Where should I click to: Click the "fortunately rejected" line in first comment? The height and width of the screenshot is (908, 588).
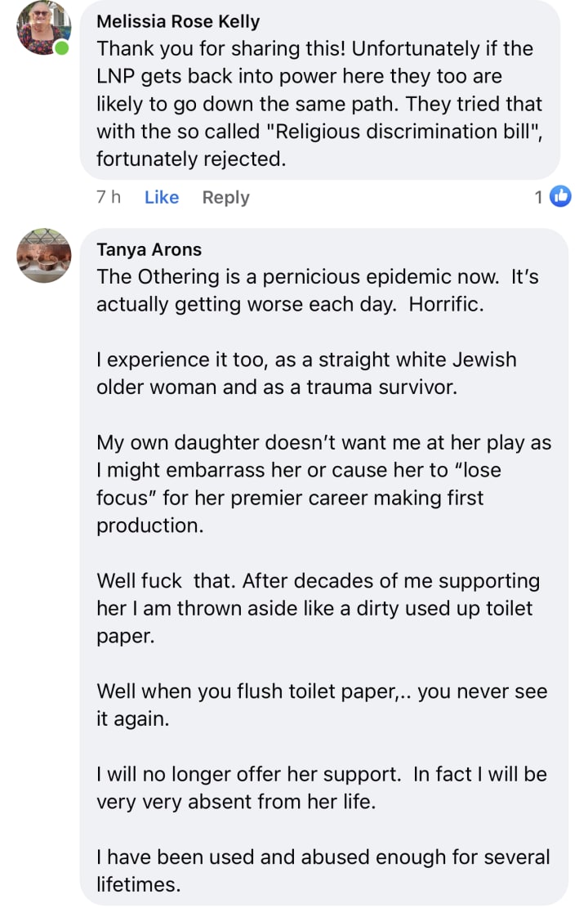point(191,159)
